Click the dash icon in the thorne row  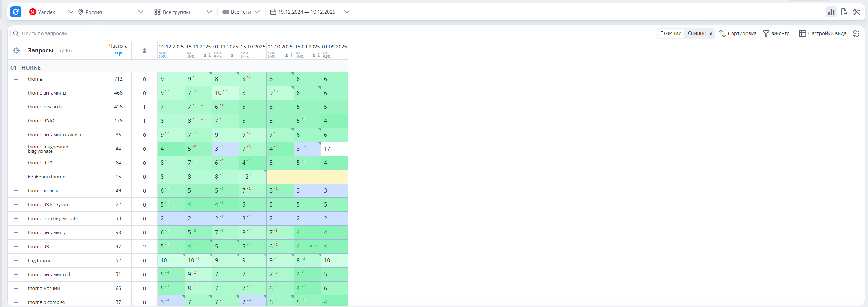point(16,79)
